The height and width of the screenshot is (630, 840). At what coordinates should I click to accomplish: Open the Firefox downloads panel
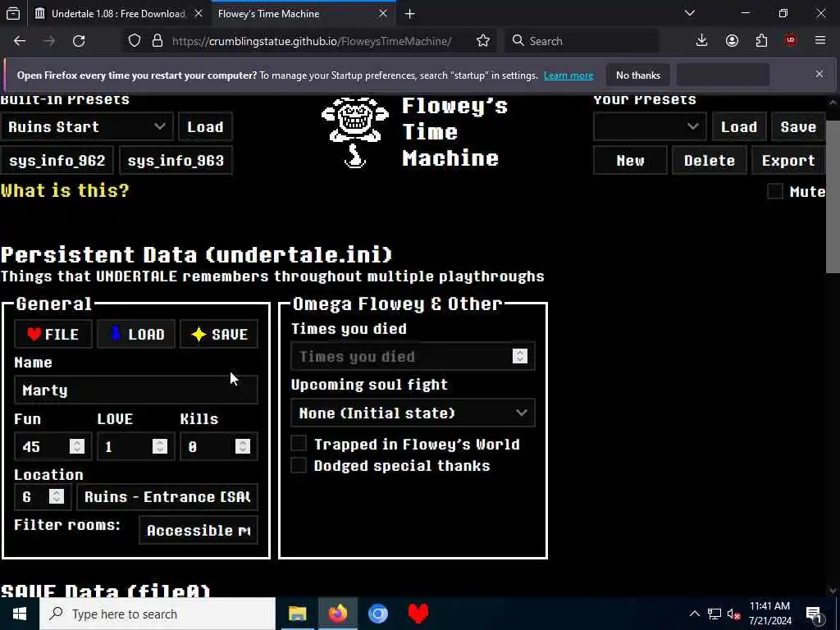(x=702, y=41)
